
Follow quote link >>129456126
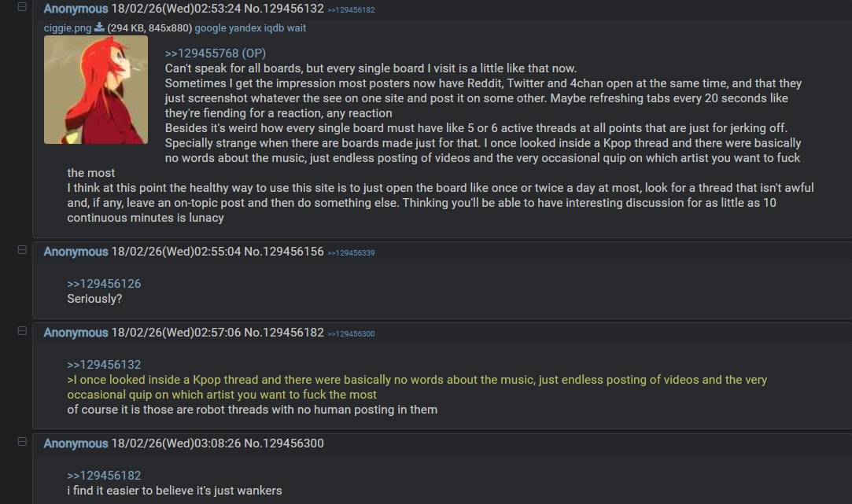(104, 284)
